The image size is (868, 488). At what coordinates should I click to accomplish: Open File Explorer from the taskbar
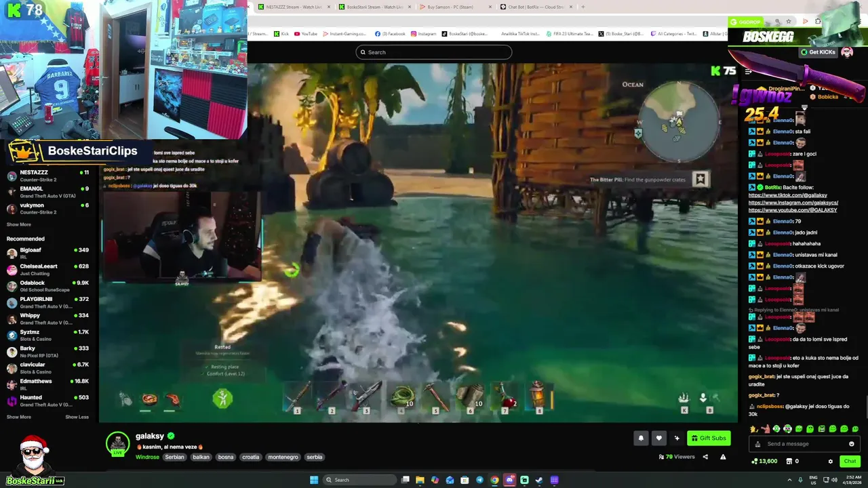point(420,480)
